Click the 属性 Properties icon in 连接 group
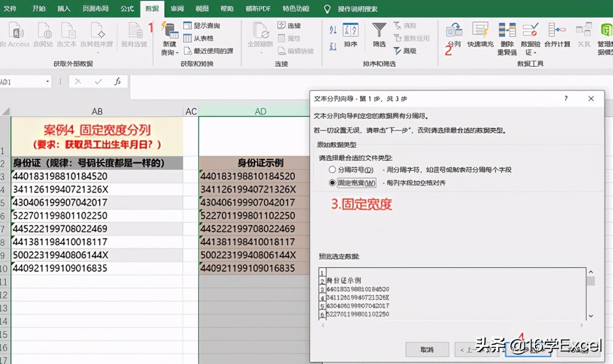This screenshot has width=613, height=364. 282,38
